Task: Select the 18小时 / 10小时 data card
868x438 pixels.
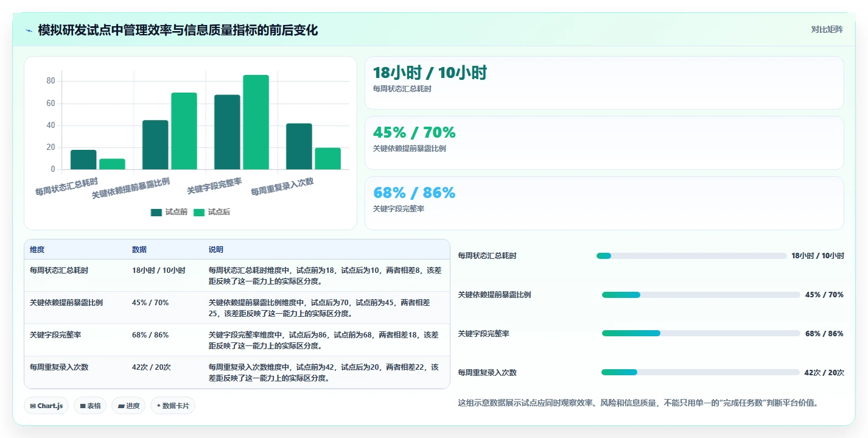Action: click(x=604, y=83)
